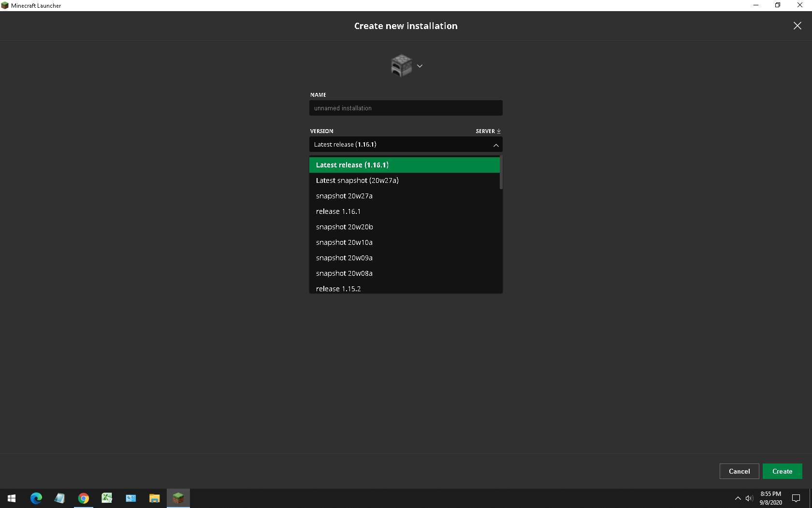This screenshot has height=508, width=812.
Task: Choose snapshot 20w10a from list
Action: pos(405,242)
